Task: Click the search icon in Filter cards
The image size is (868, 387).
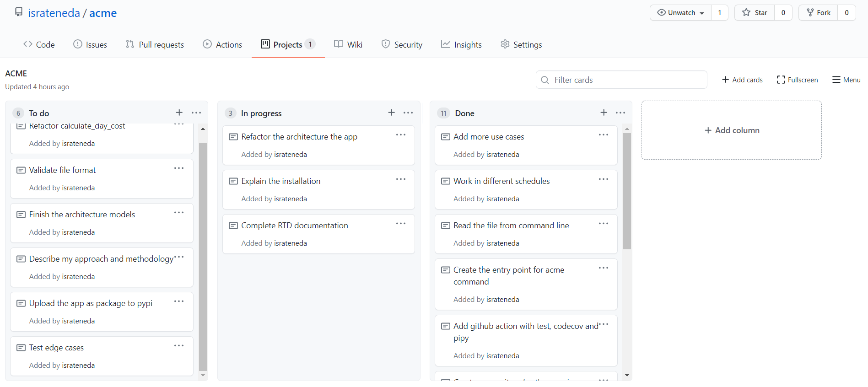Action: coord(545,80)
